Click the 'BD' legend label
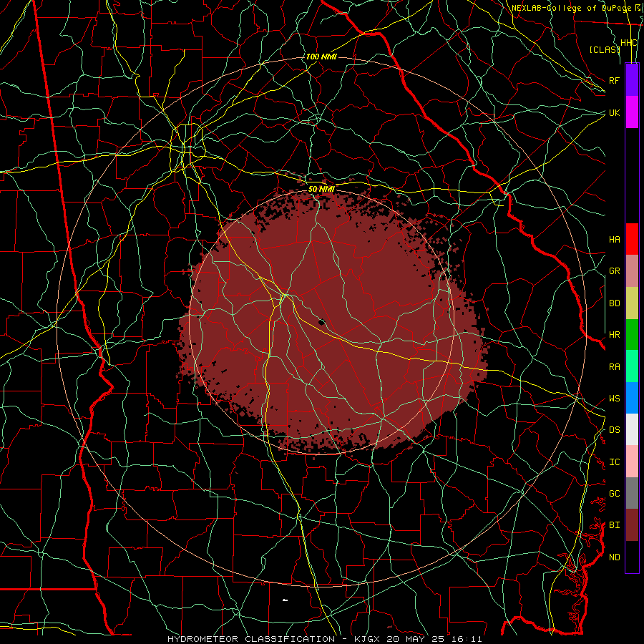The height and width of the screenshot is (644, 644). tap(614, 303)
